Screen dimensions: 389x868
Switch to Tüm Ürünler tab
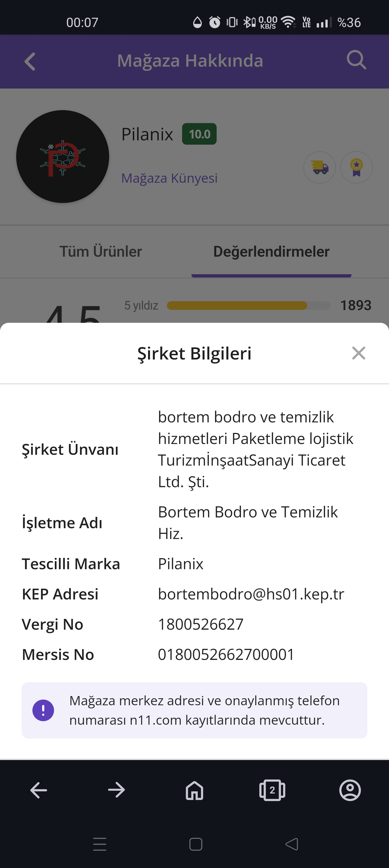100,252
